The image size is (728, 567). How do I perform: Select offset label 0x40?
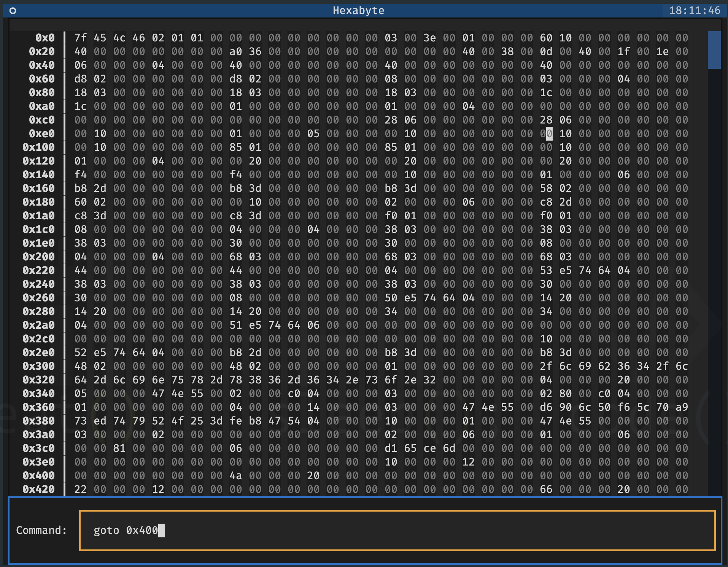pos(42,65)
